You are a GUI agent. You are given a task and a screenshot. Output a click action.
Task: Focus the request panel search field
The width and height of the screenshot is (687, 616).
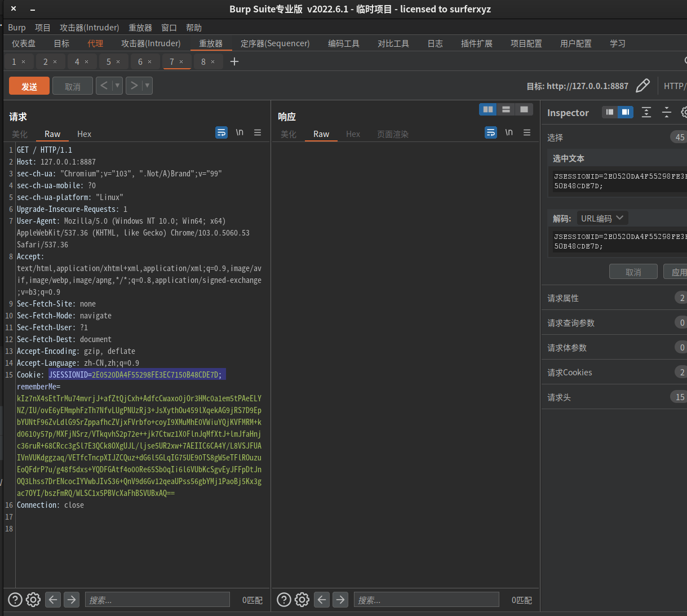(157, 600)
